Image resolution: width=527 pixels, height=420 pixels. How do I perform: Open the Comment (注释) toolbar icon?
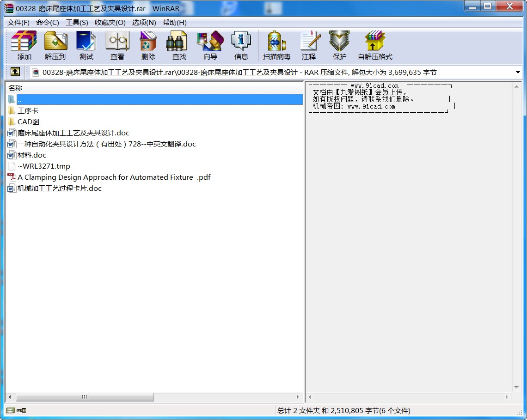click(x=308, y=45)
